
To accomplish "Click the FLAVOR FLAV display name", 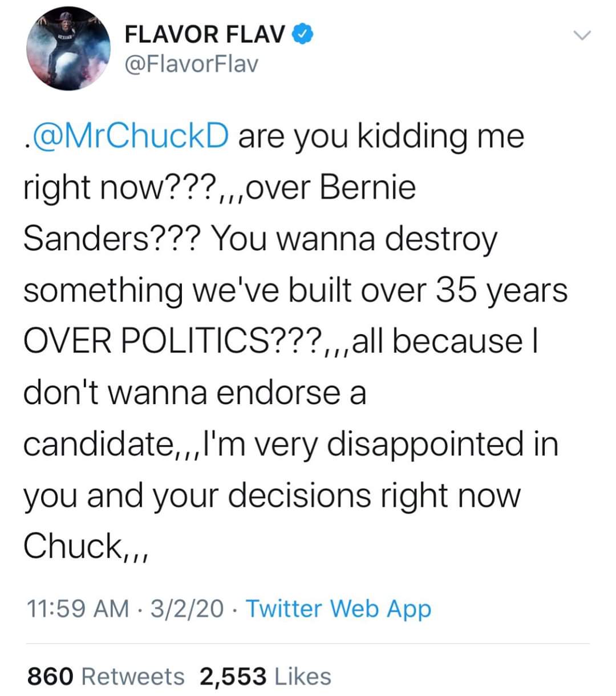I will click(x=205, y=35).
